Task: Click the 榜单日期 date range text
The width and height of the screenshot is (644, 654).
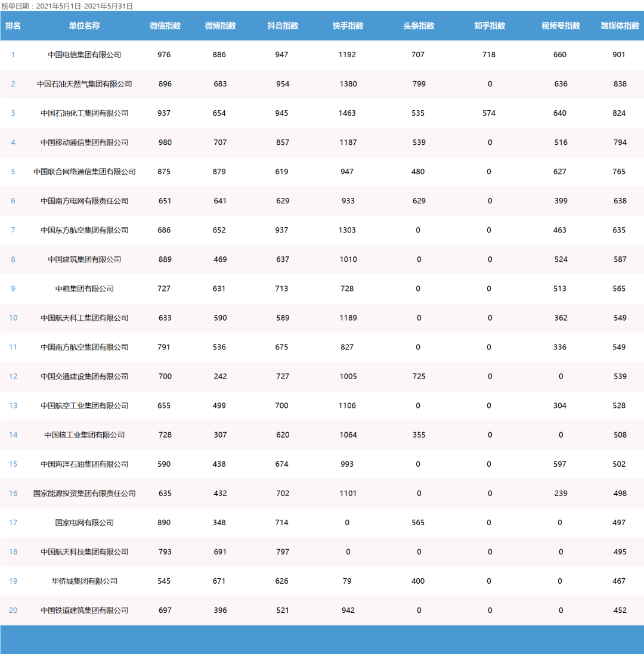Action: [x=67, y=6]
